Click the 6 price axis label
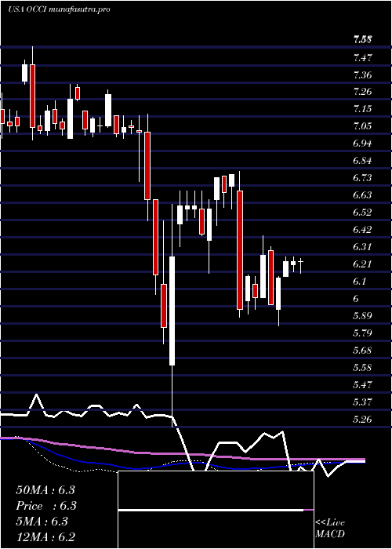 click(x=356, y=298)
